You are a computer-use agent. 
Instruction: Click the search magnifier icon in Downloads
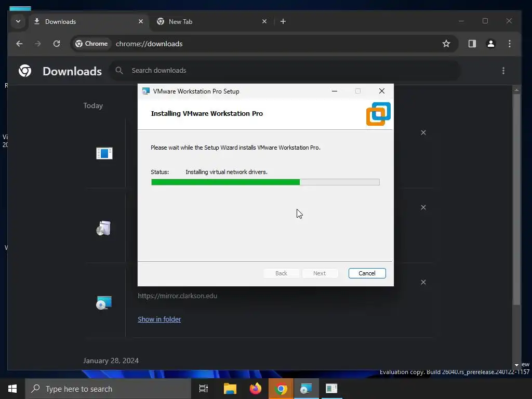119,71
